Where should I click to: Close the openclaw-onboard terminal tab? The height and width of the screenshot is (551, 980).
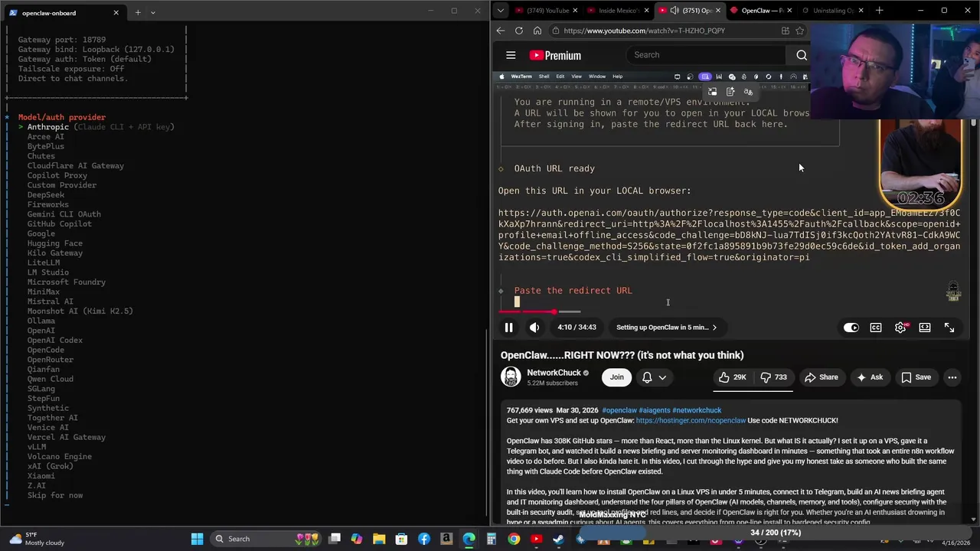coord(116,13)
